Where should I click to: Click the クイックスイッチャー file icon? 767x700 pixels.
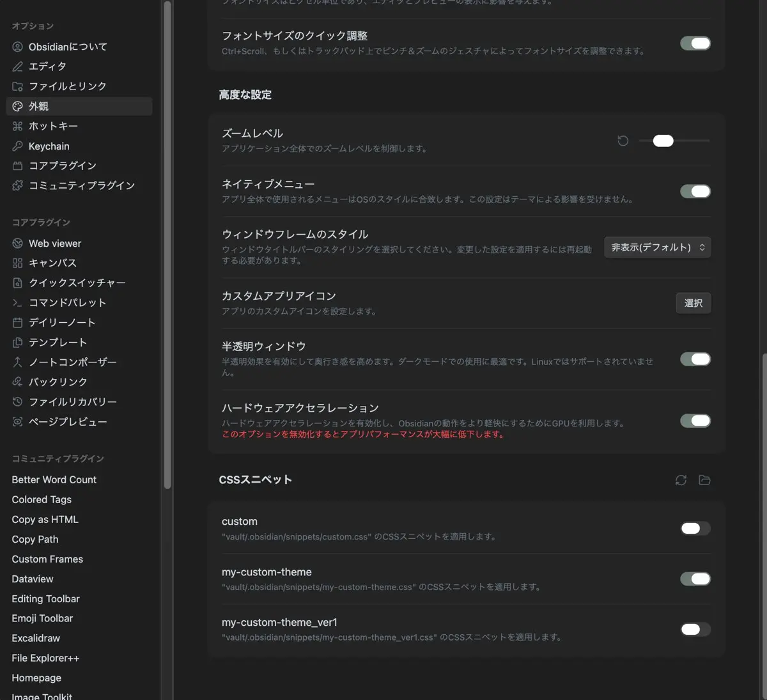17,283
